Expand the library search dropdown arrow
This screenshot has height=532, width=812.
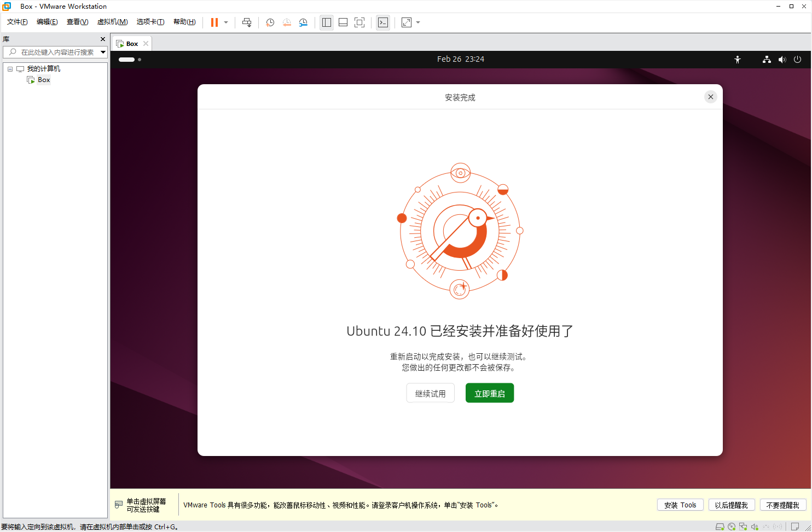point(103,52)
